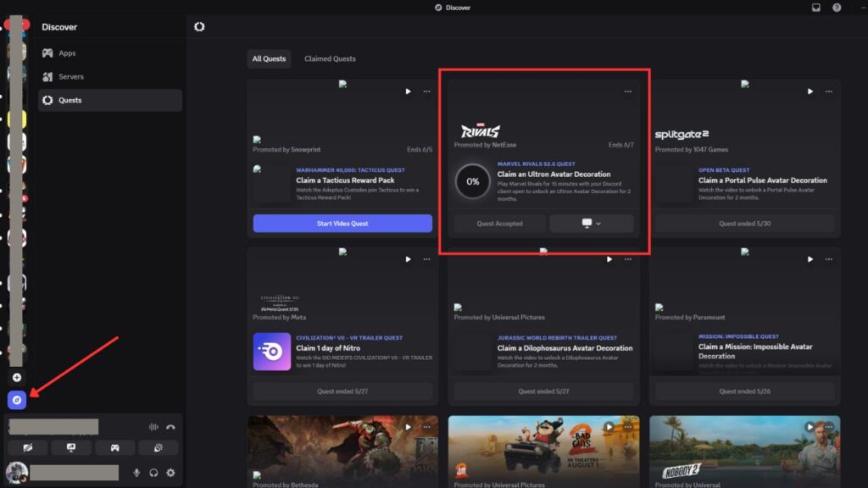Add a server with the plus icon
The height and width of the screenshot is (488, 868).
(17, 377)
